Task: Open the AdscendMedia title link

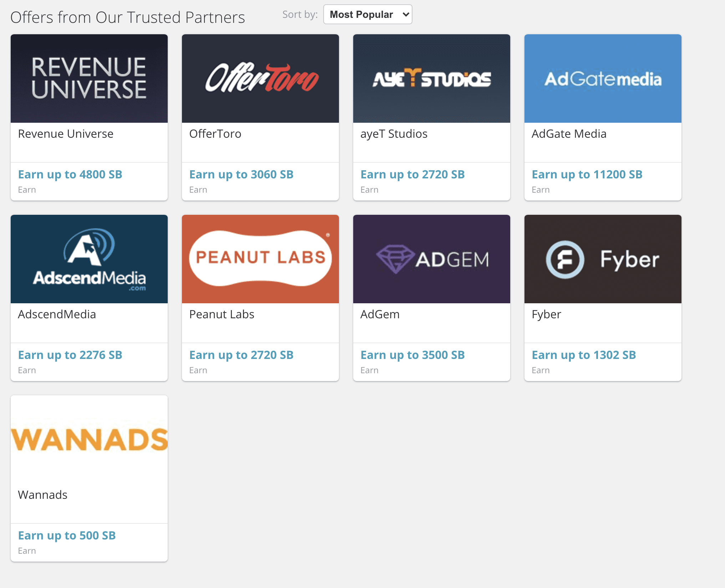Action: tap(57, 314)
